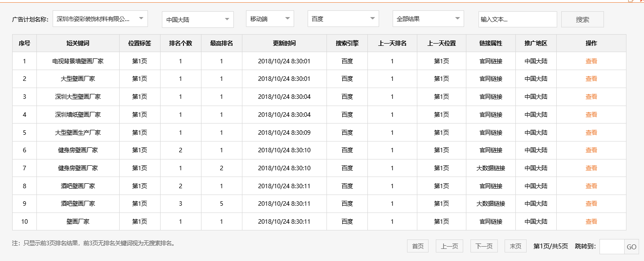
Task: View details for 电视背景墙壁画厂家 keyword
Action: (591, 61)
